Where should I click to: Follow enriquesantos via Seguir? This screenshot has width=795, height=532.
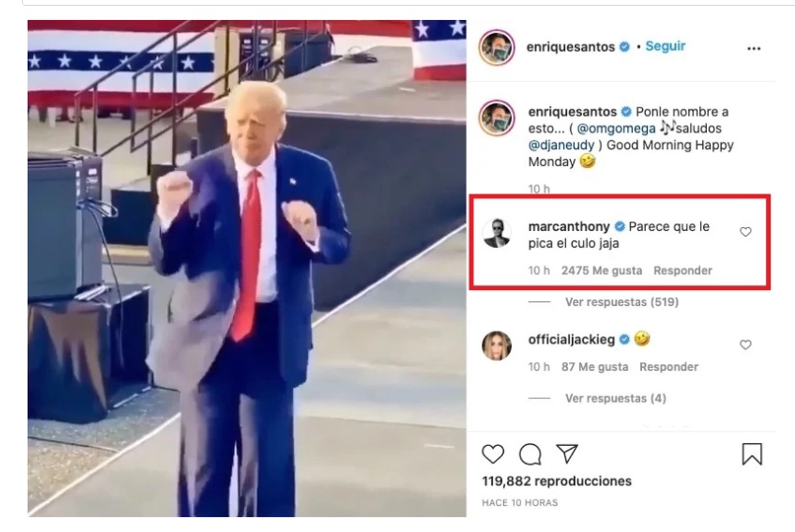tap(665, 47)
